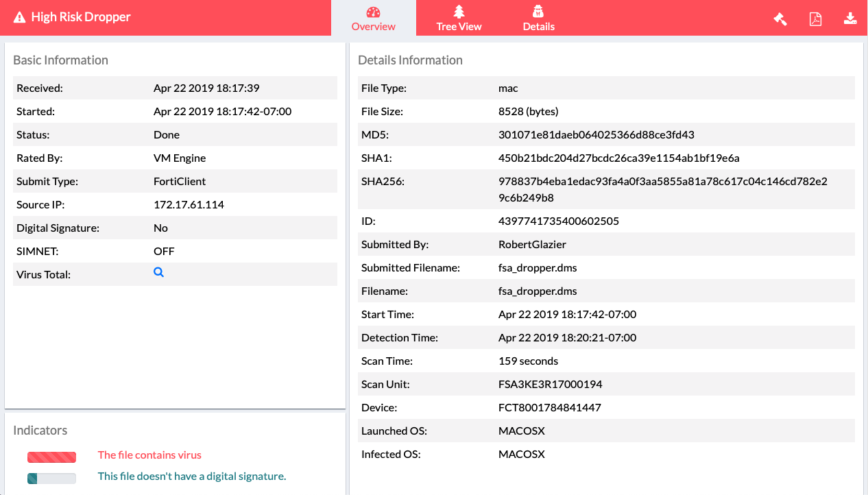Click Submitted Filename value fsa_dropper.dms
The image size is (868, 495).
click(538, 267)
